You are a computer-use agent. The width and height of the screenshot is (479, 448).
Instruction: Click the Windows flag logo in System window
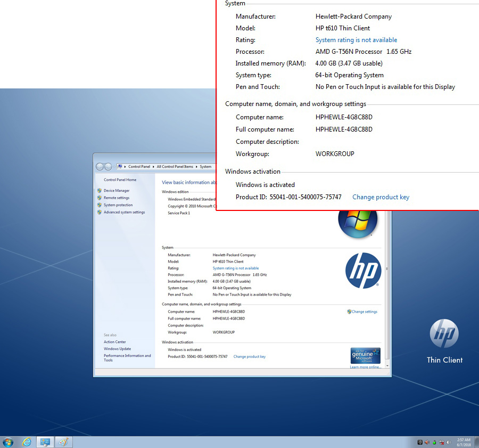point(358,224)
